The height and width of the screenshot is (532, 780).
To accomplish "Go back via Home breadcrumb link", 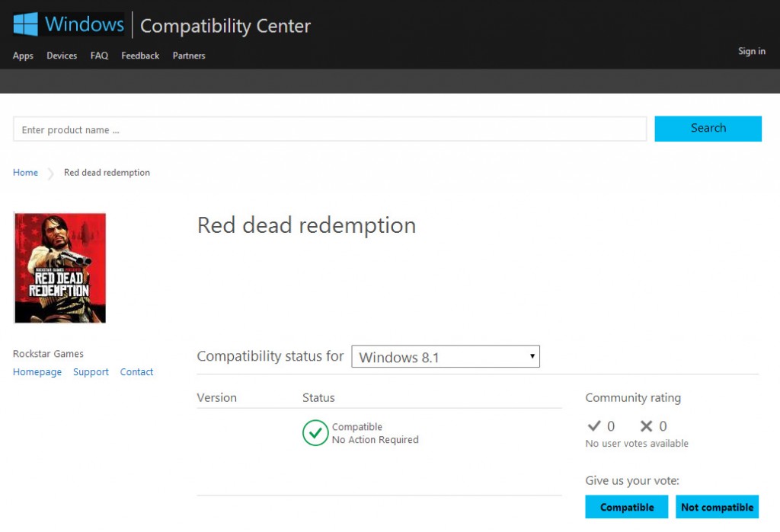I will (25, 173).
